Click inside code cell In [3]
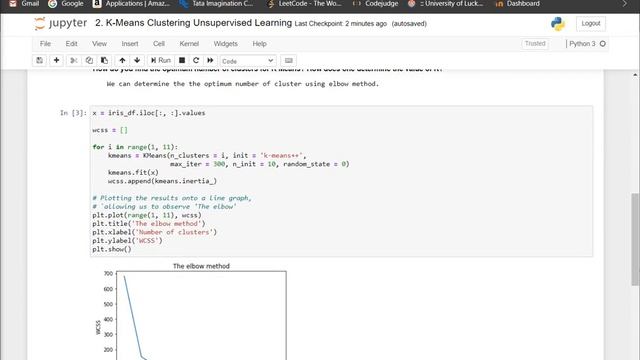This screenshot has height=360, width=640. [x=341, y=181]
